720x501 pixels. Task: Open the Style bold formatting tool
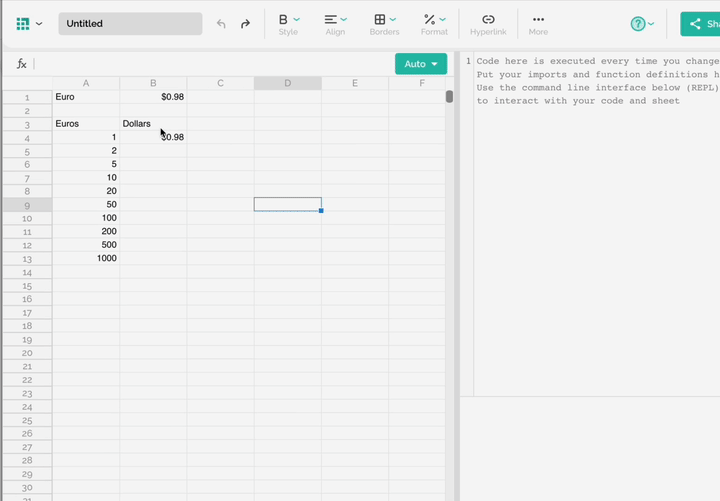pyautogui.click(x=288, y=24)
